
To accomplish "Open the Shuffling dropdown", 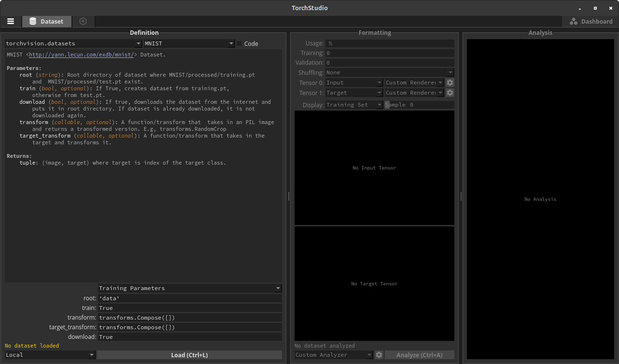I will [450, 72].
